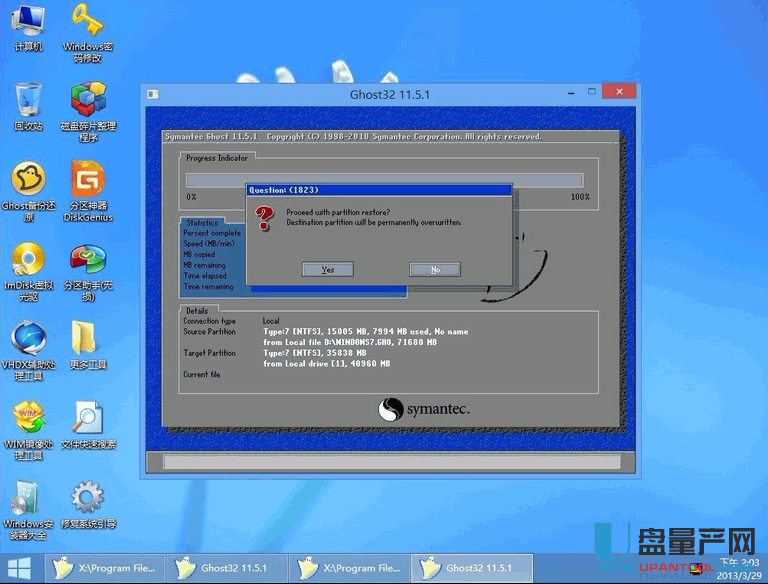Click the "Time remaining" statistics label
This screenshot has height=584, width=768.
[208, 287]
